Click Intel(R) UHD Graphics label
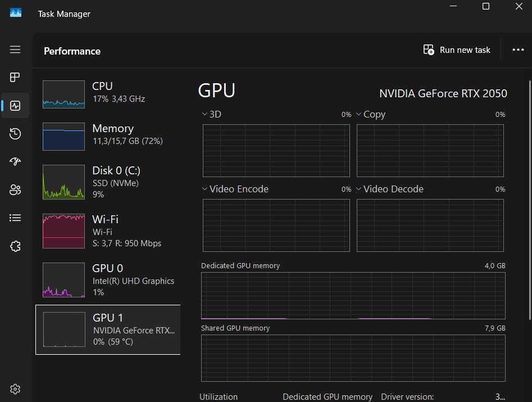Image resolution: width=532 pixels, height=402 pixels. point(133,281)
